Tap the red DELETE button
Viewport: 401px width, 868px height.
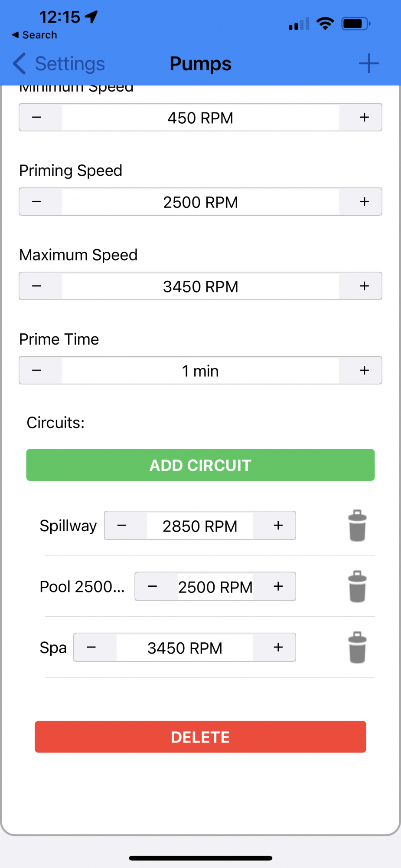tap(200, 736)
